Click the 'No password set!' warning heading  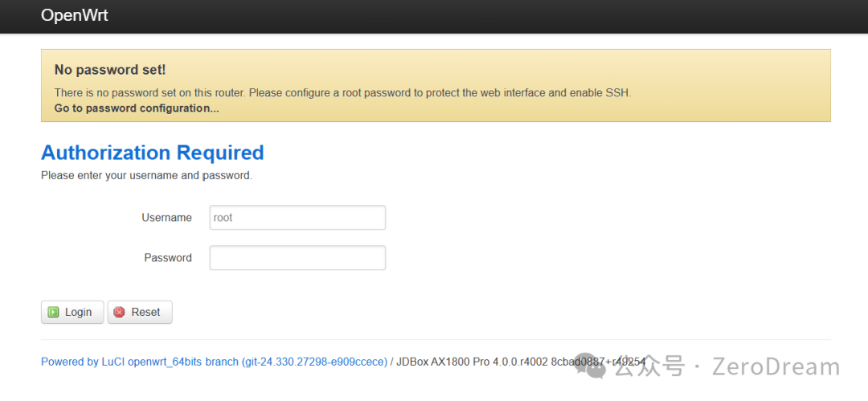point(109,70)
